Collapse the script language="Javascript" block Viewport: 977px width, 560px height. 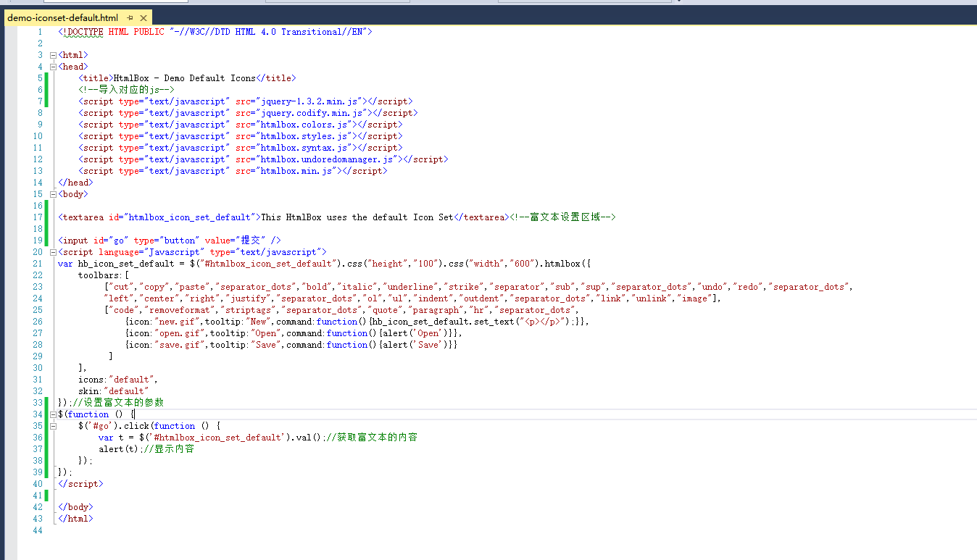coord(53,252)
